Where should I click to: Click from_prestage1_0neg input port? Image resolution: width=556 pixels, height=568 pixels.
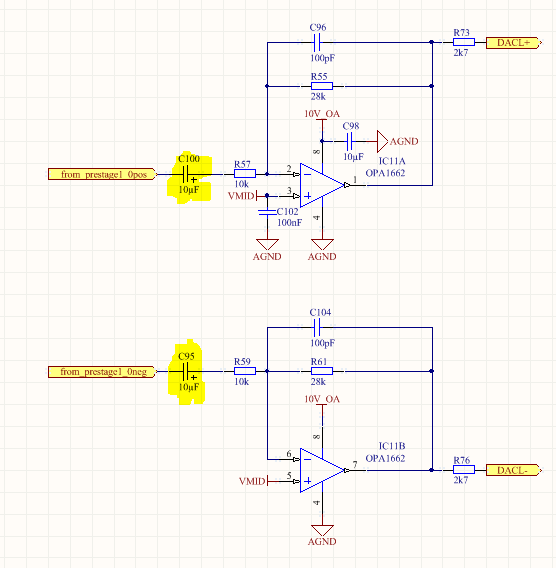[x=103, y=372]
